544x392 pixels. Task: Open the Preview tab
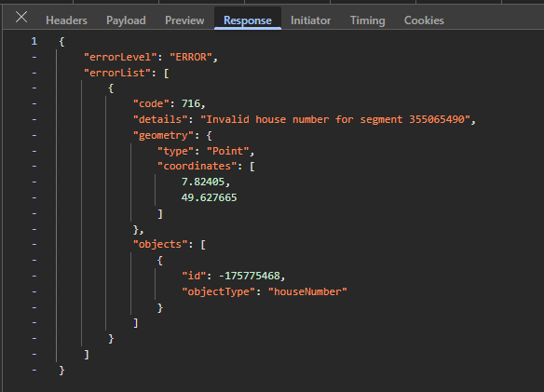[184, 20]
